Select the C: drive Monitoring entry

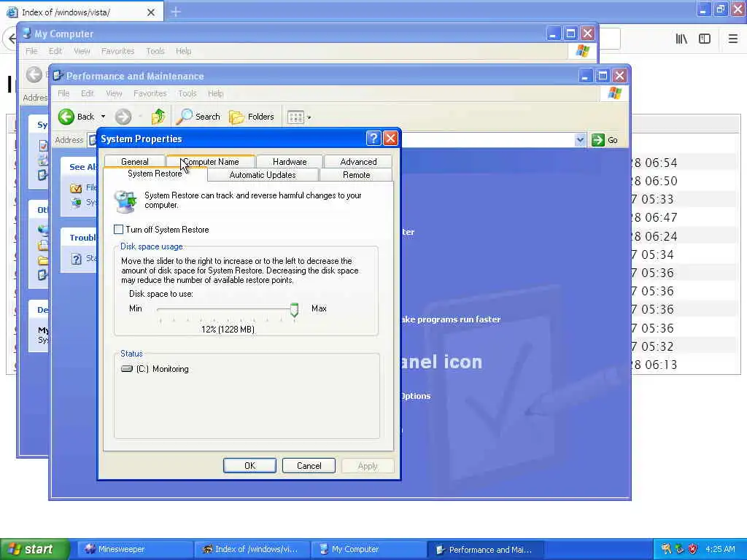click(155, 369)
